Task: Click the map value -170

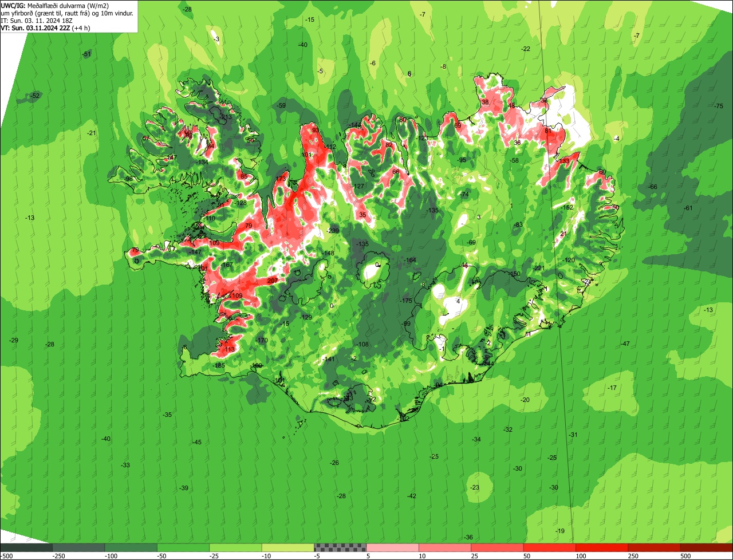Action: [x=262, y=341]
